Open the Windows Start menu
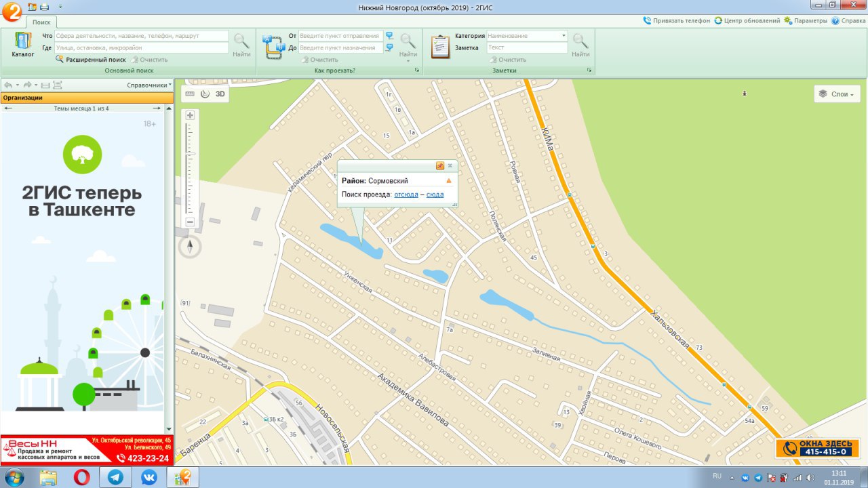 click(14, 477)
